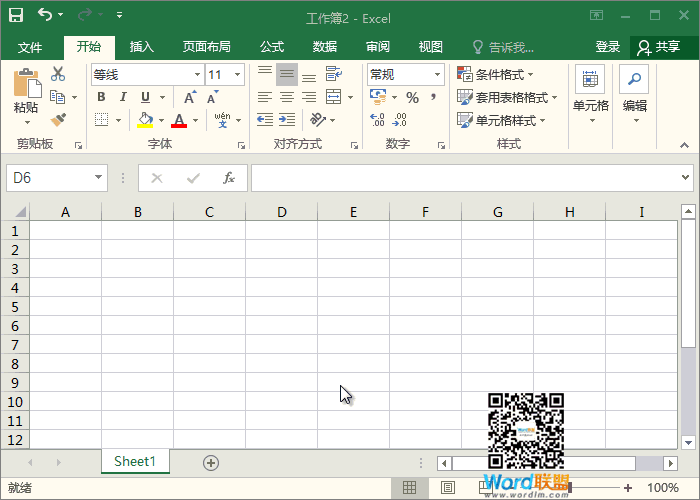This screenshot has width=700, height=500.
Task: Decrease font size with the small A
Action: 212,97
